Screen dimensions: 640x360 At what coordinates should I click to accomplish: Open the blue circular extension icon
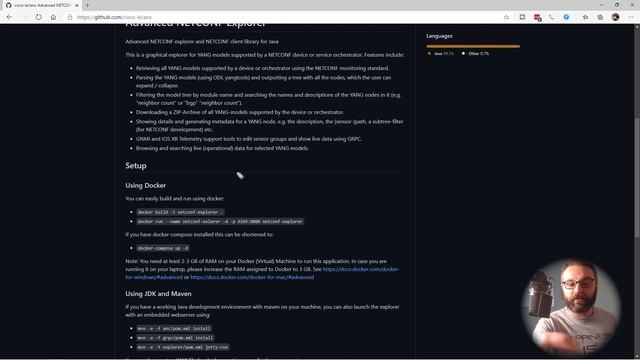pyautogui.click(x=566, y=17)
